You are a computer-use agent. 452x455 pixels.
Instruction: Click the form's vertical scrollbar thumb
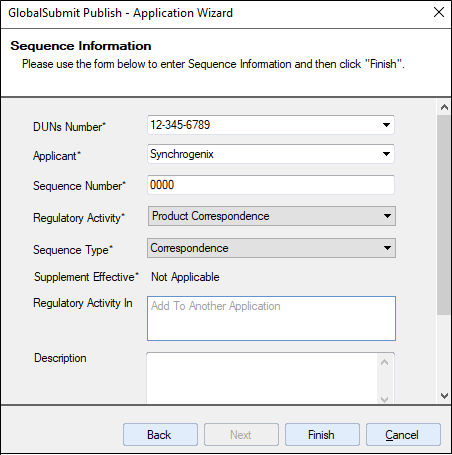[444, 215]
